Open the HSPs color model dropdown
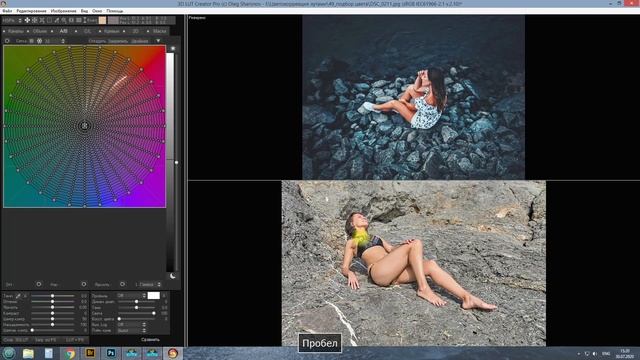The height and width of the screenshot is (360, 640). [12, 20]
